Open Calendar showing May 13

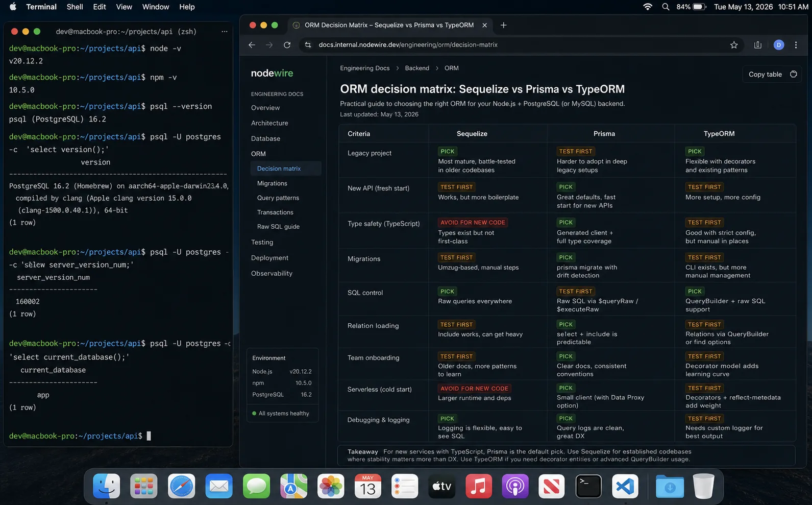pos(368,486)
